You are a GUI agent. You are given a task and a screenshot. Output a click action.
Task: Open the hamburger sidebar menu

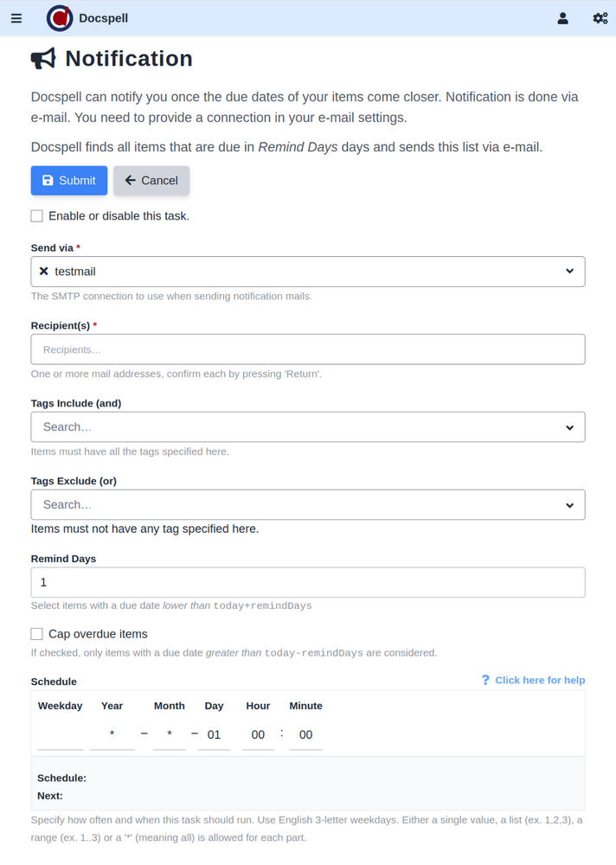pyautogui.click(x=16, y=18)
